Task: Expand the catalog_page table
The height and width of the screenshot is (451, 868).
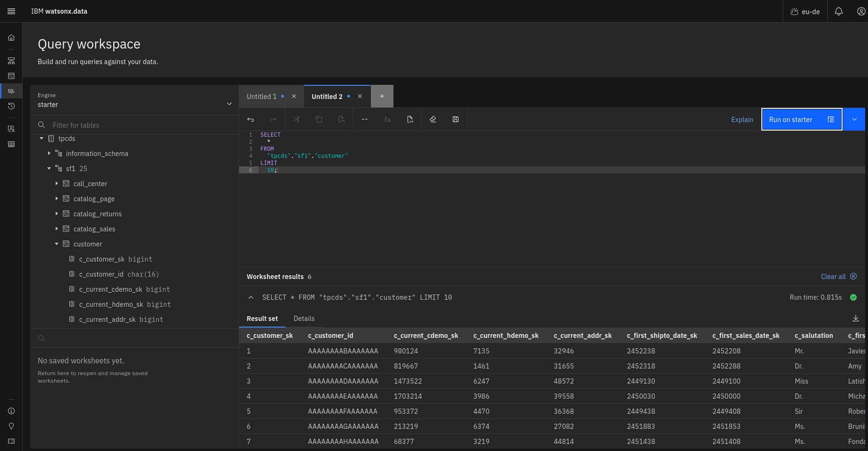Action: point(57,199)
